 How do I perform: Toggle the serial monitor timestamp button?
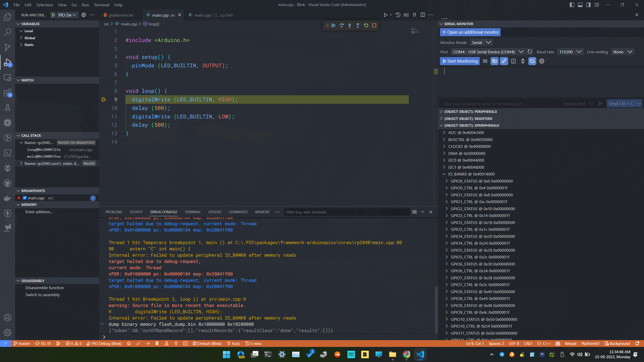[x=523, y=61]
